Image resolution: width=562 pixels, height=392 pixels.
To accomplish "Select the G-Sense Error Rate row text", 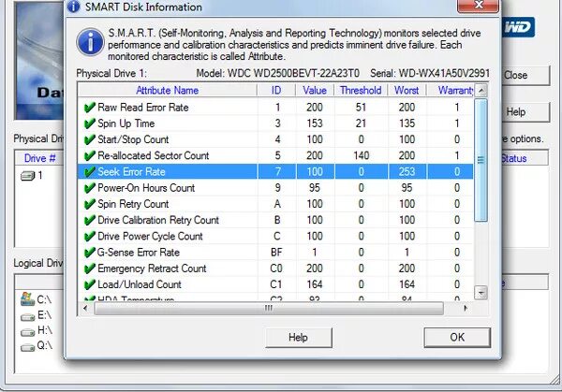I will pyautogui.click(x=139, y=253).
